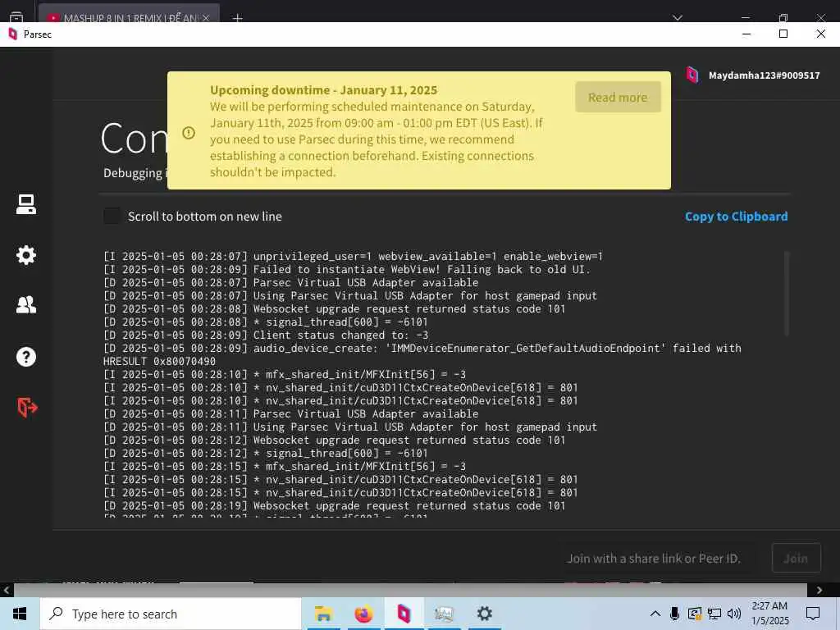The width and height of the screenshot is (840, 630).
Task: Click the Join button
Action: 796,558
